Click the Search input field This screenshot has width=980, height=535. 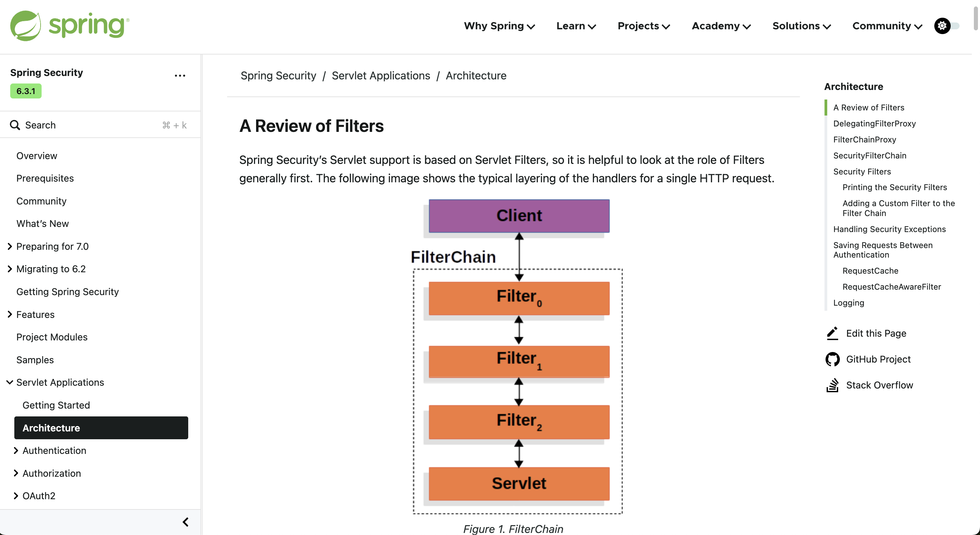[x=91, y=125]
